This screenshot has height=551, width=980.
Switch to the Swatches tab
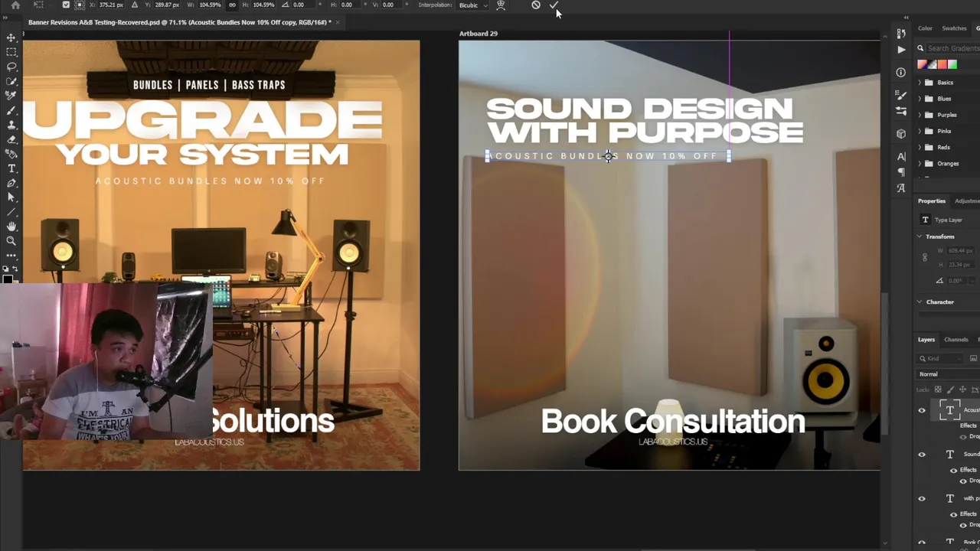(x=954, y=28)
